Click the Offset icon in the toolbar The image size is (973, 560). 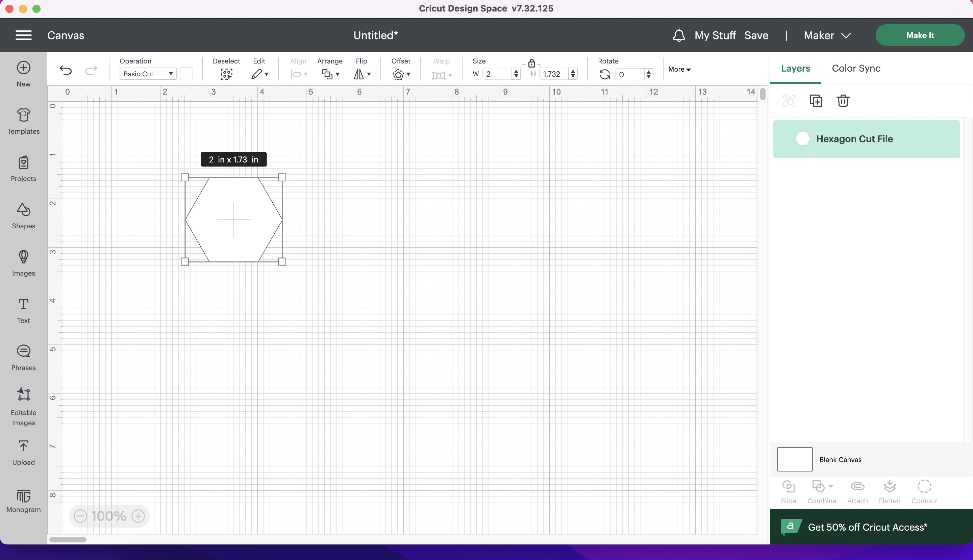pyautogui.click(x=399, y=74)
